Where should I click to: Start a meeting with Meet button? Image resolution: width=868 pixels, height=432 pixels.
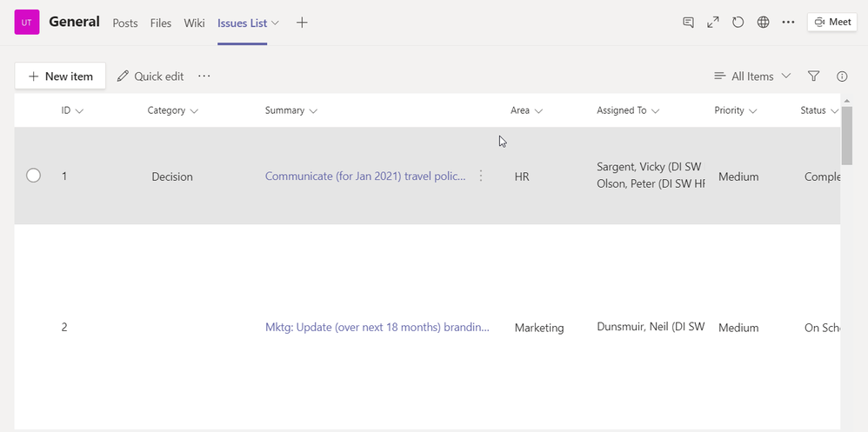tap(832, 23)
